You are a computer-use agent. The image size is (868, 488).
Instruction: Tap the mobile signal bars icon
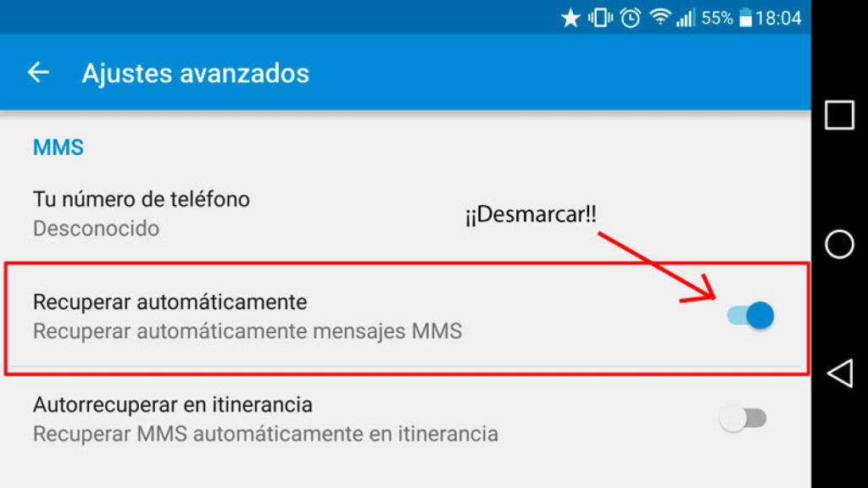(685, 19)
